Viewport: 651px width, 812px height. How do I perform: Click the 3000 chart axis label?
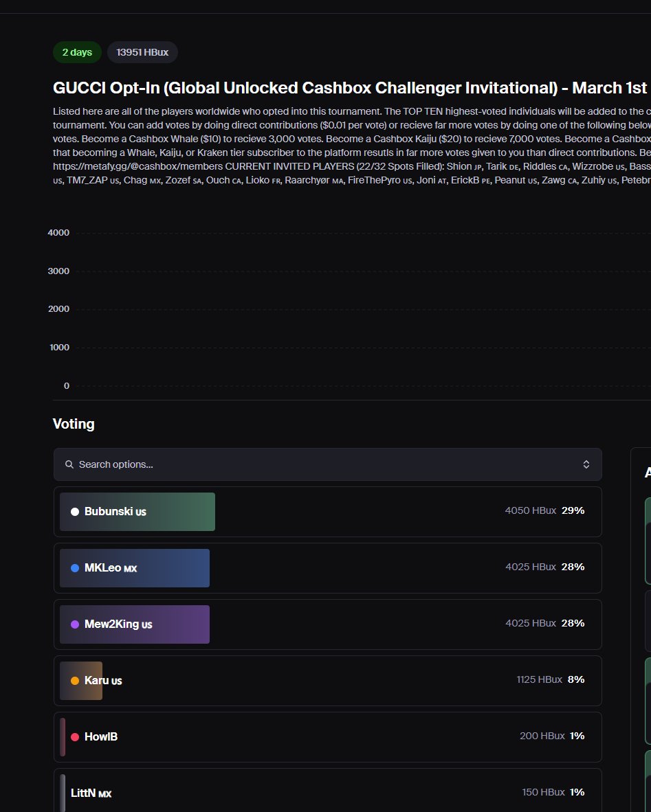[x=58, y=271]
